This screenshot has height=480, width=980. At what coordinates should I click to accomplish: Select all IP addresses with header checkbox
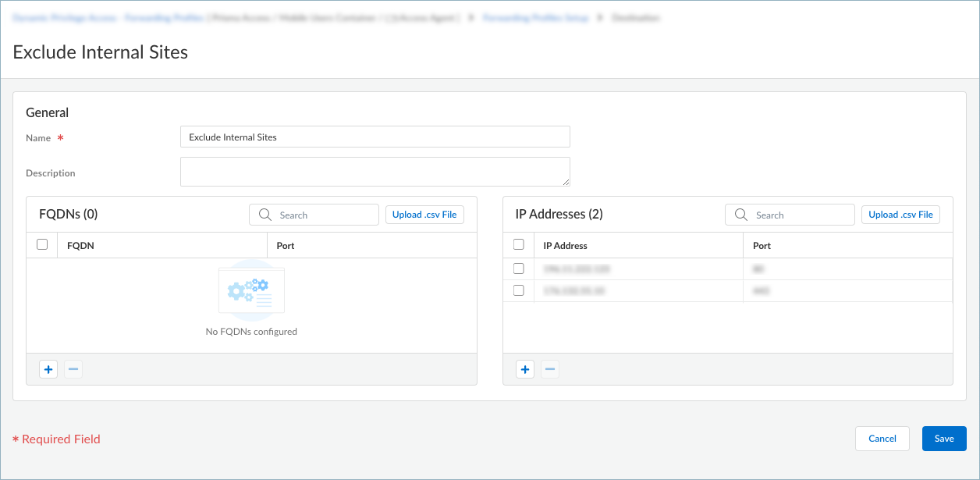point(519,245)
